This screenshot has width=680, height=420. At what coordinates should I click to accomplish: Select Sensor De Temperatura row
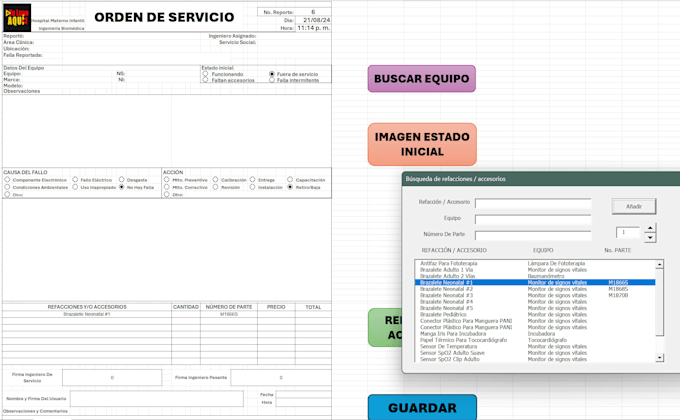pos(535,347)
